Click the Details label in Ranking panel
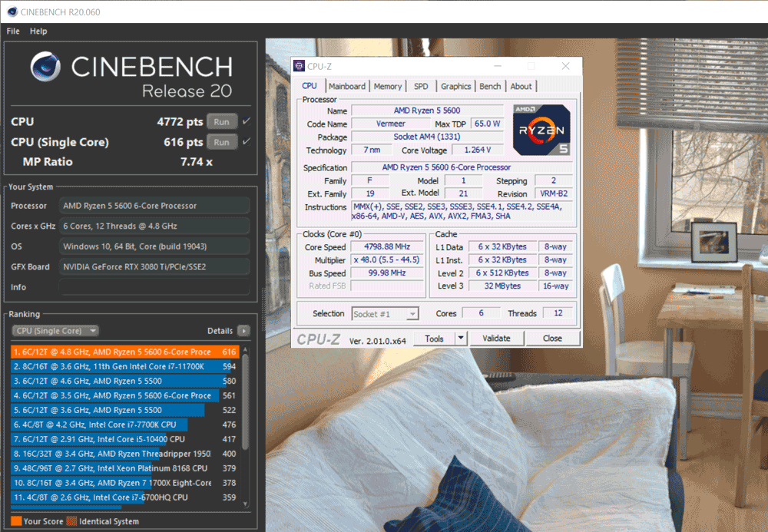 [x=220, y=331]
